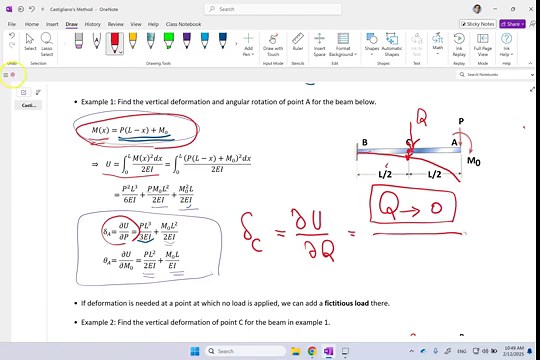Show hidden system tray icons
Viewport: 540px width, 360px height.
(x=411, y=351)
